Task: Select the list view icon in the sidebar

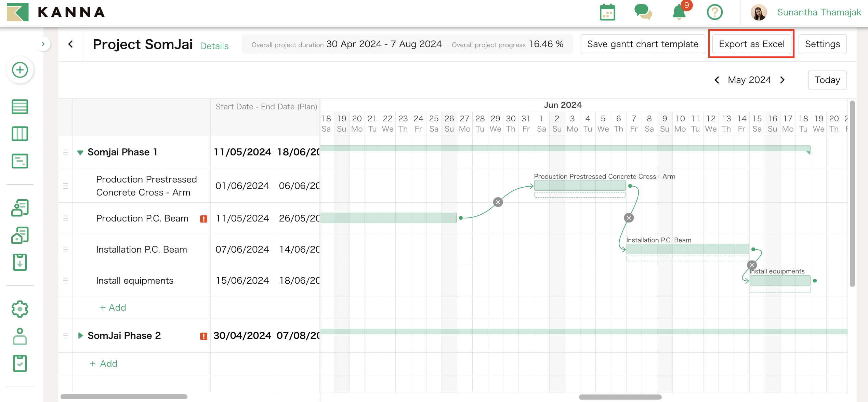Action: pyautogui.click(x=19, y=107)
